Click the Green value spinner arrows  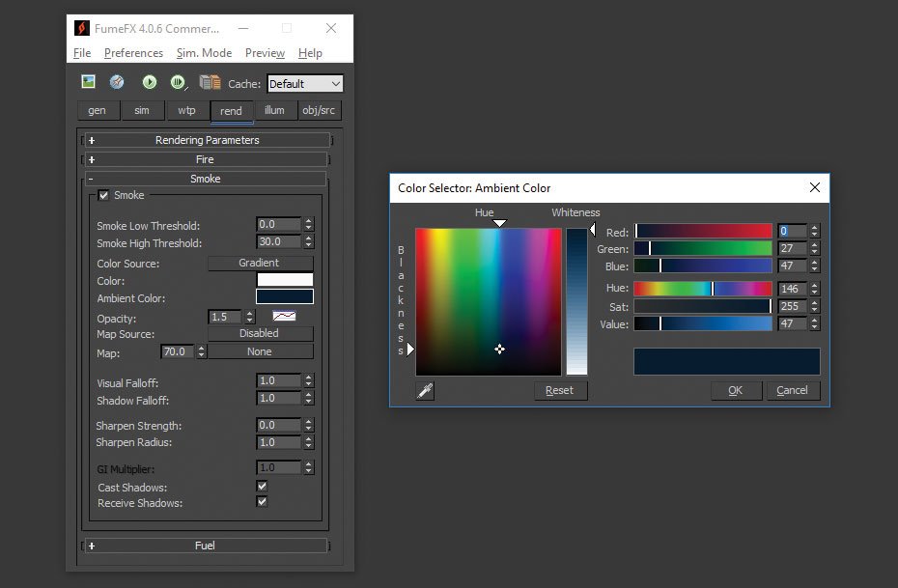click(x=814, y=248)
